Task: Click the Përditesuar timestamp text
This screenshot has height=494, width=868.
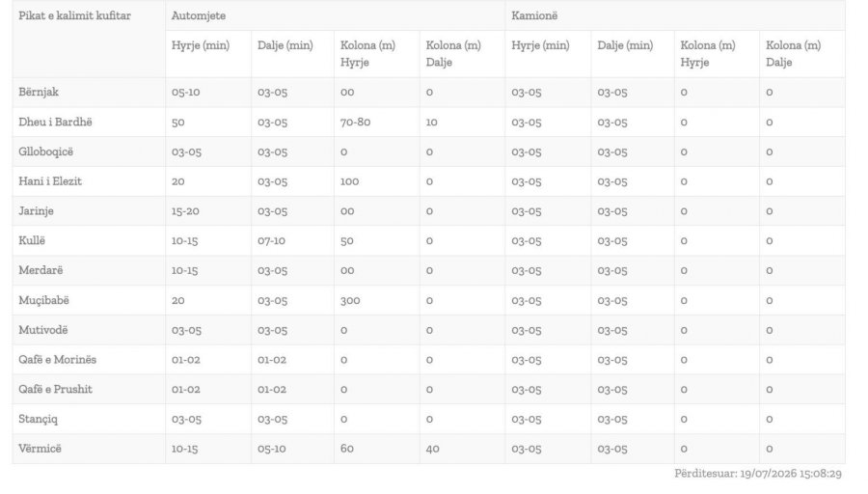Action: tap(758, 474)
